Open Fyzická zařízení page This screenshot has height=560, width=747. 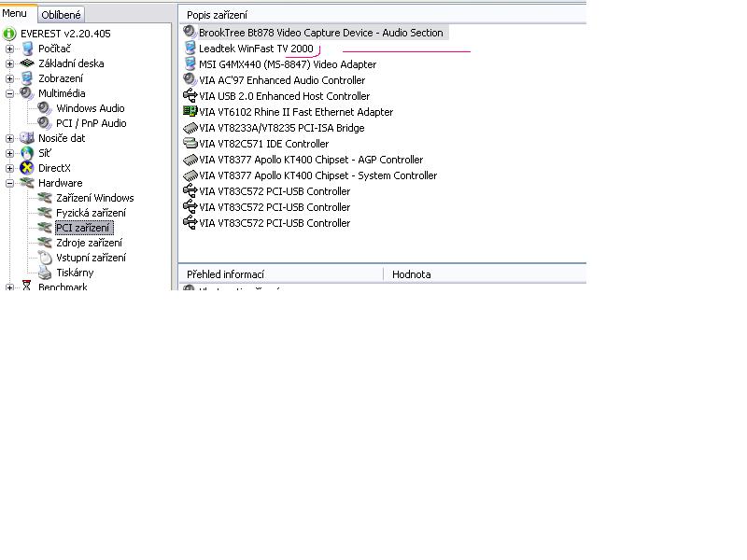[91, 213]
